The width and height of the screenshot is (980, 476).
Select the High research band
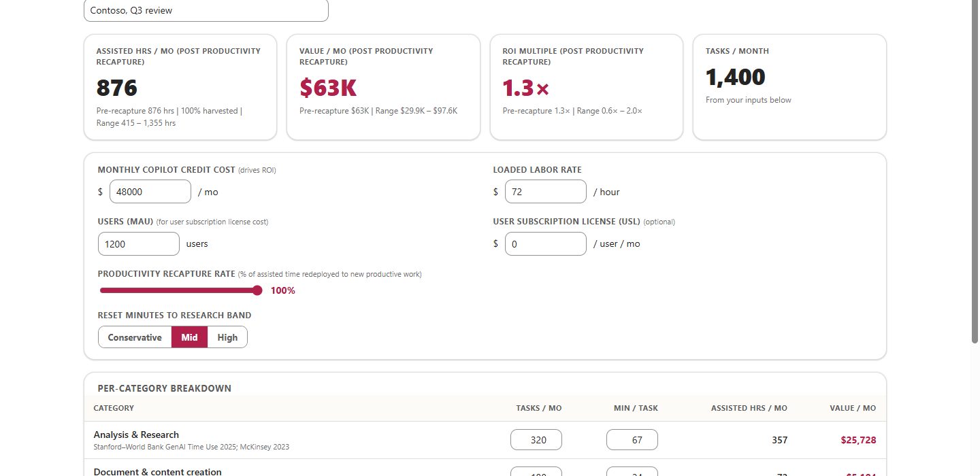[227, 337]
